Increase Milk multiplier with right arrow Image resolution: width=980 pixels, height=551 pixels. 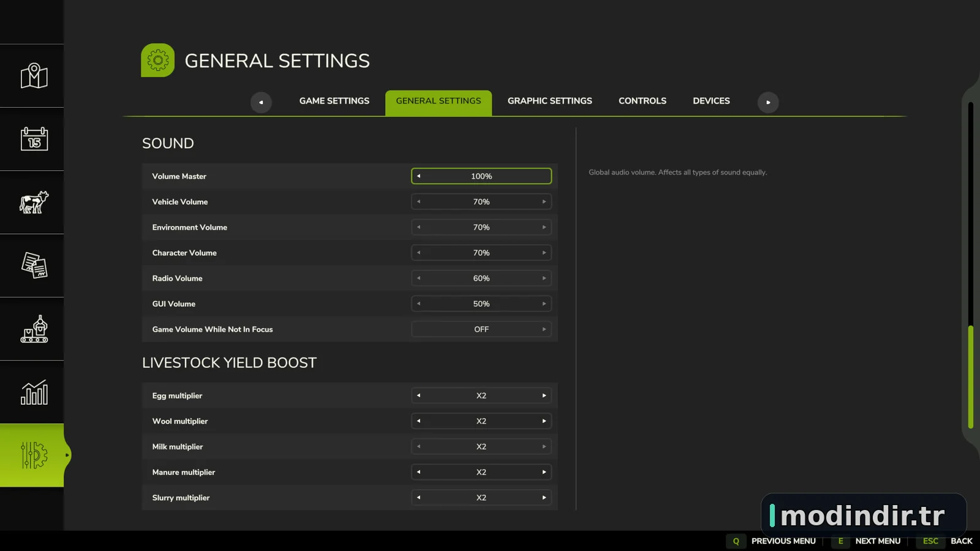[544, 447]
